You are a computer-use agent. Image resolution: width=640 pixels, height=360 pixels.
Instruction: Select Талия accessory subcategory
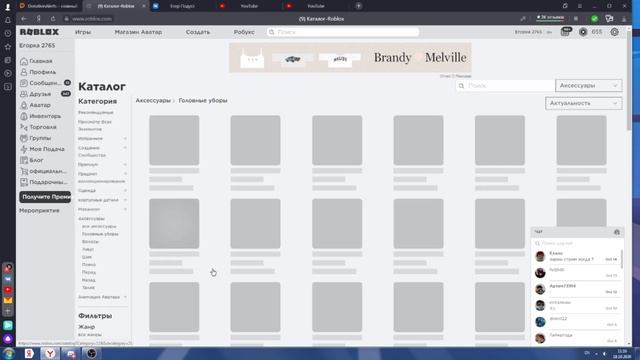(88, 287)
